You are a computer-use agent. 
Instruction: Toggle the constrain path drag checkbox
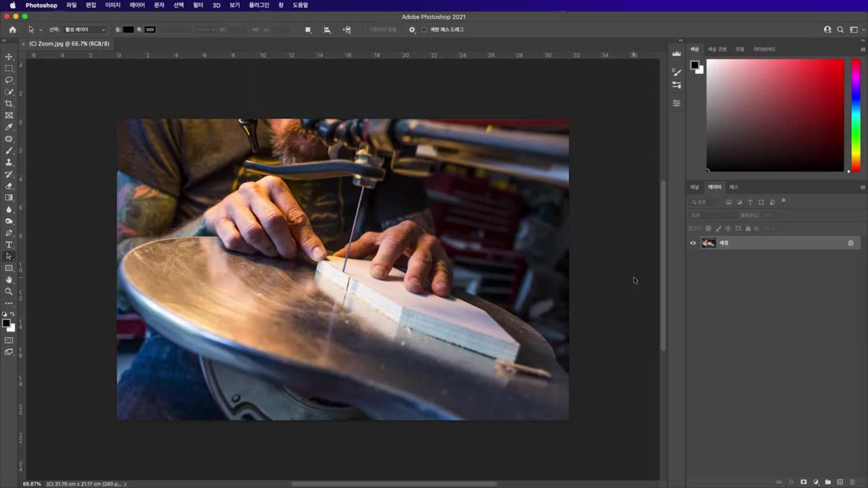[424, 30]
